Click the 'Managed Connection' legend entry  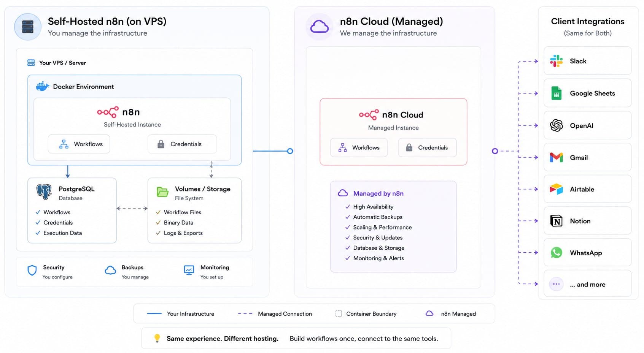[x=275, y=314]
